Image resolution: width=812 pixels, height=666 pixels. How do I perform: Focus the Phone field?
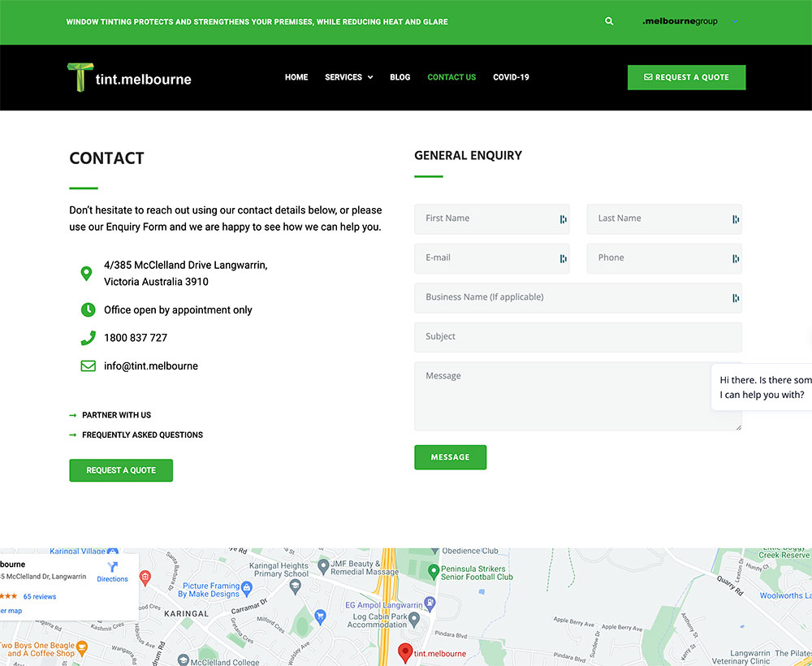coord(664,258)
